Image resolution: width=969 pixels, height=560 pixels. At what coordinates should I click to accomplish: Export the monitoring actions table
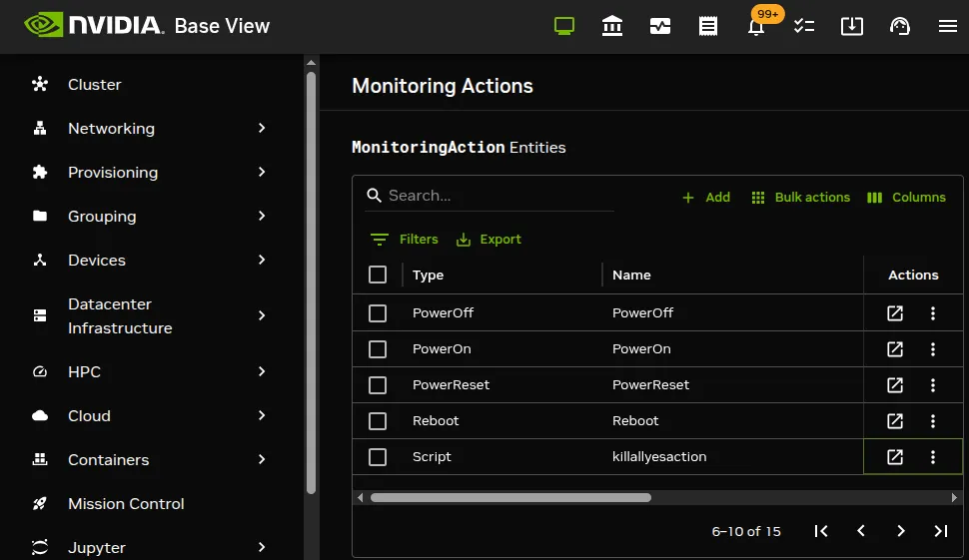488,239
